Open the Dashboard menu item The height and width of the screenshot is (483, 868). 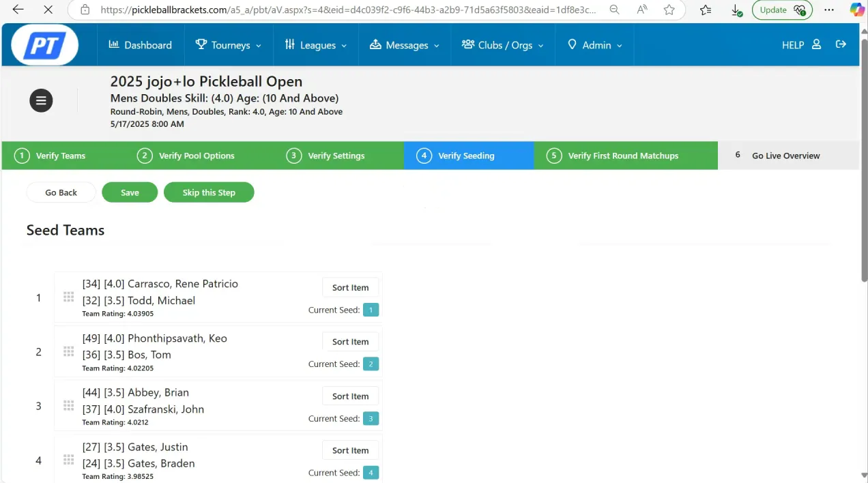pos(140,45)
